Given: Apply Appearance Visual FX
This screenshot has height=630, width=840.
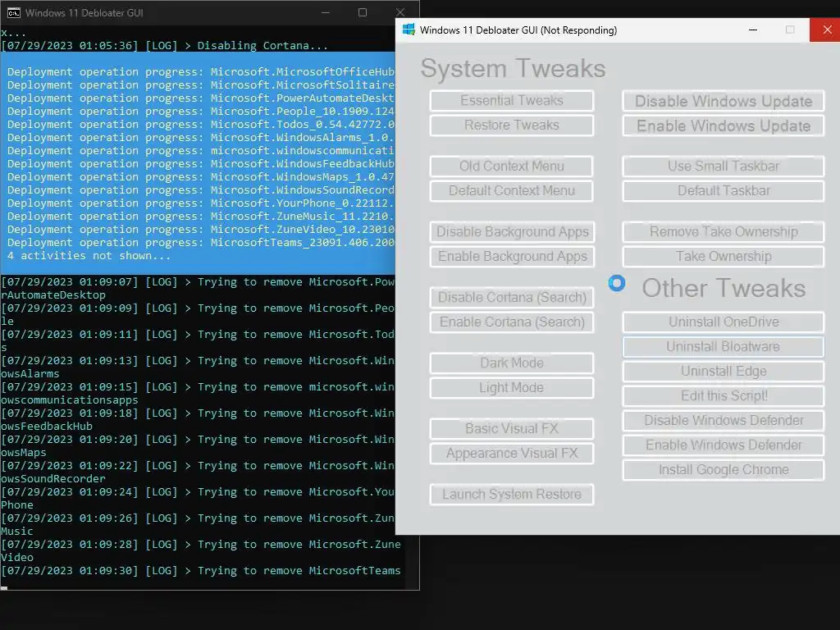Looking at the screenshot, I should (512, 453).
